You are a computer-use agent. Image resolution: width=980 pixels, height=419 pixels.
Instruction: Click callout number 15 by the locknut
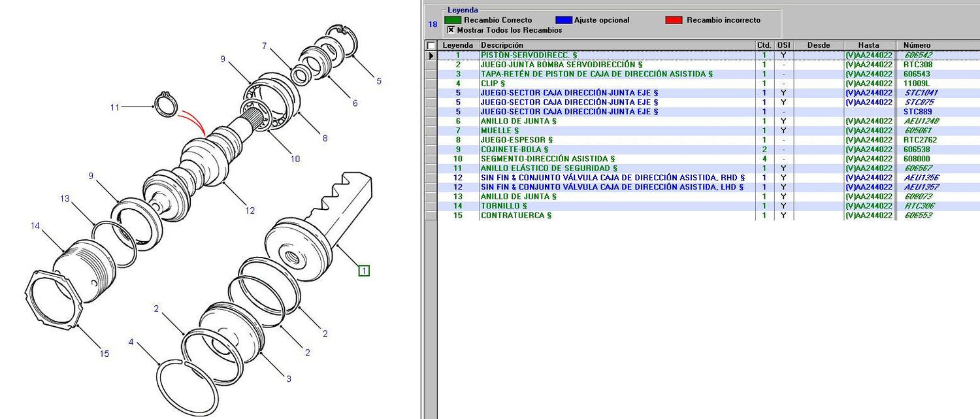(x=104, y=354)
